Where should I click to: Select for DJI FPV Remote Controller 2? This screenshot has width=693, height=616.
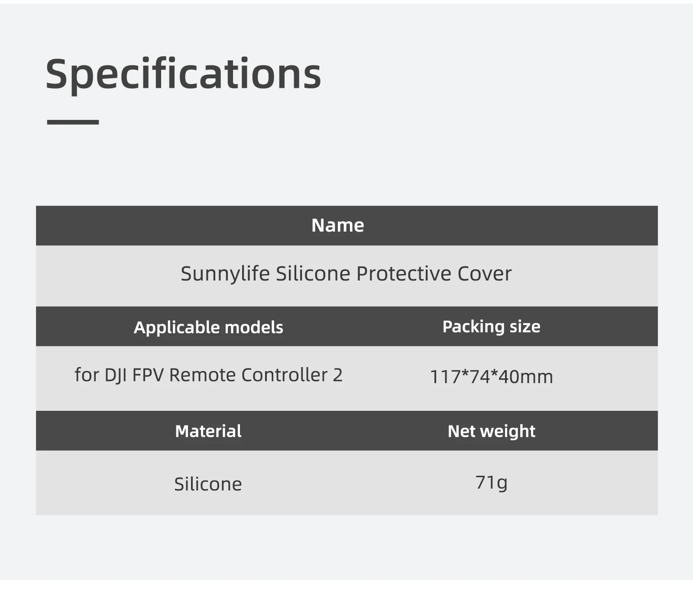[x=208, y=375]
